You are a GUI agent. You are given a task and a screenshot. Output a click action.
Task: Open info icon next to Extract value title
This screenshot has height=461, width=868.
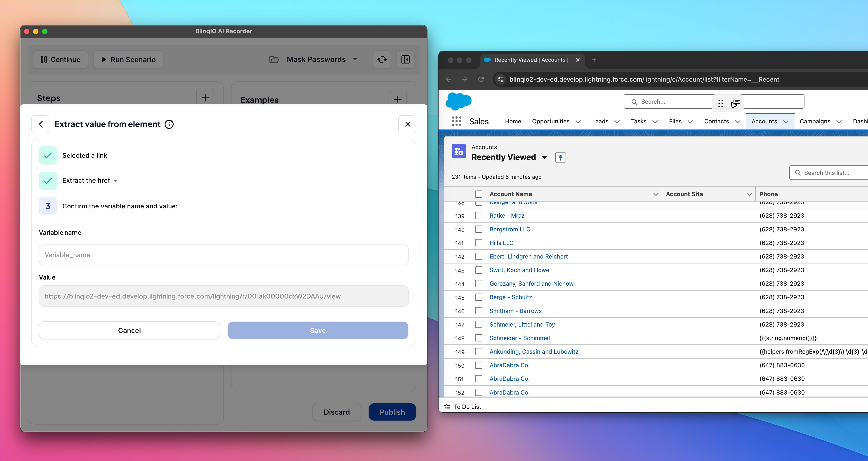click(x=169, y=124)
